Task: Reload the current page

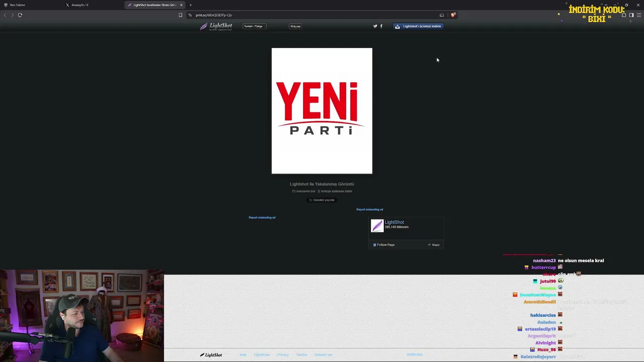Action: click(20, 15)
